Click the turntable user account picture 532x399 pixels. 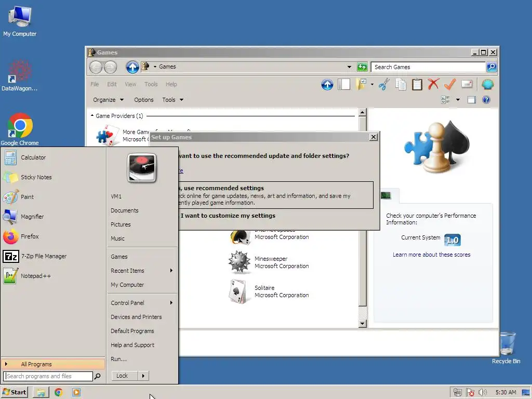click(142, 168)
